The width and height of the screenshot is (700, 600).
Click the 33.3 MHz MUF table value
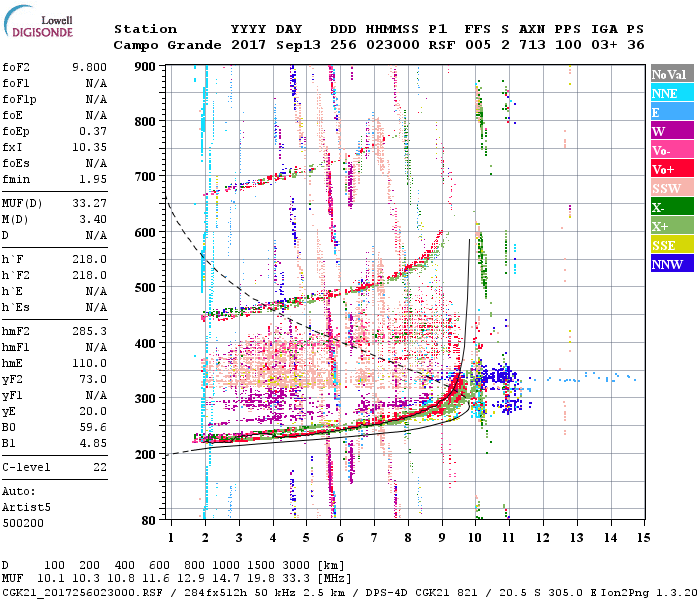(x=296, y=579)
